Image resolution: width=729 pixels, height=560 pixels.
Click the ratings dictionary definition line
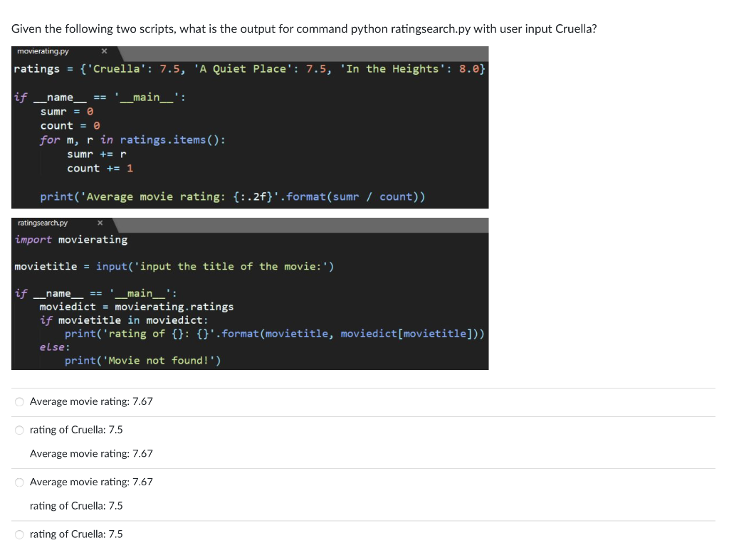249,68
